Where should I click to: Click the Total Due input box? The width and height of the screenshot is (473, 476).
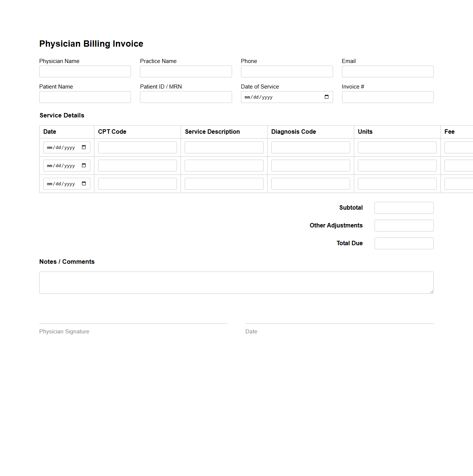[x=403, y=243]
